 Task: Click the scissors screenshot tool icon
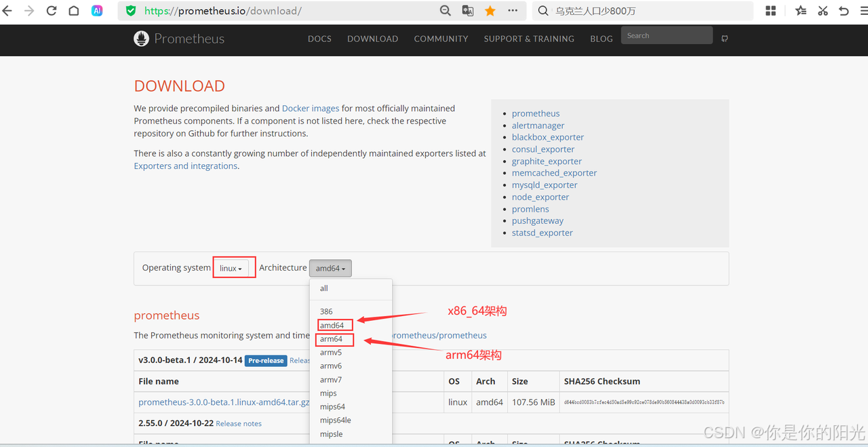[823, 11]
